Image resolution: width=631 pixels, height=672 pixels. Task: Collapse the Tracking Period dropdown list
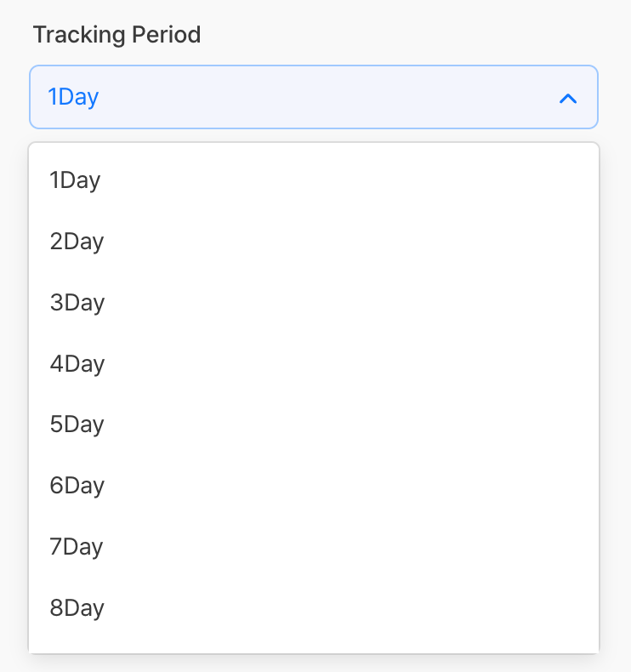click(568, 99)
